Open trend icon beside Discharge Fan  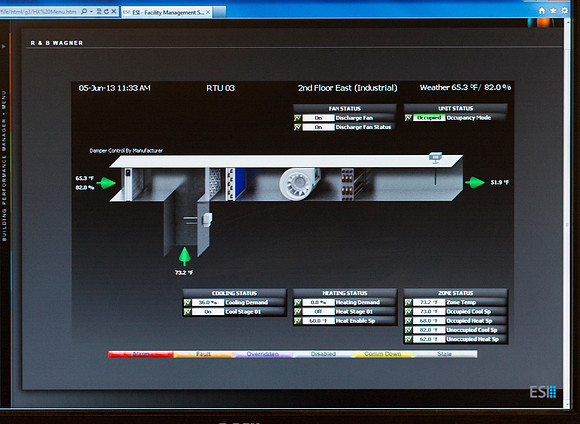[297, 118]
